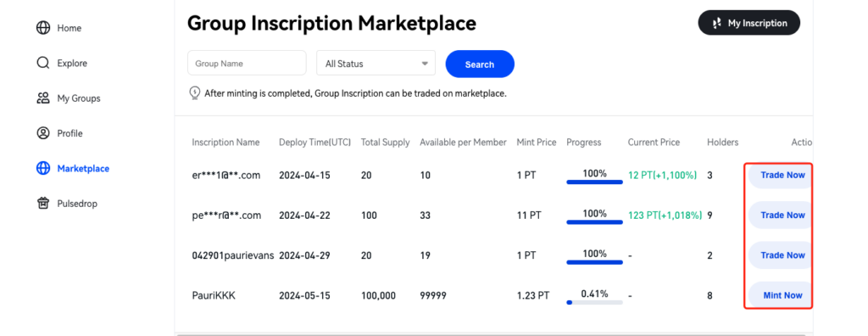Image resolution: width=868 pixels, height=336 pixels.
Task: Click the Marketplace globe icon
Action: [x=43, y=169]
